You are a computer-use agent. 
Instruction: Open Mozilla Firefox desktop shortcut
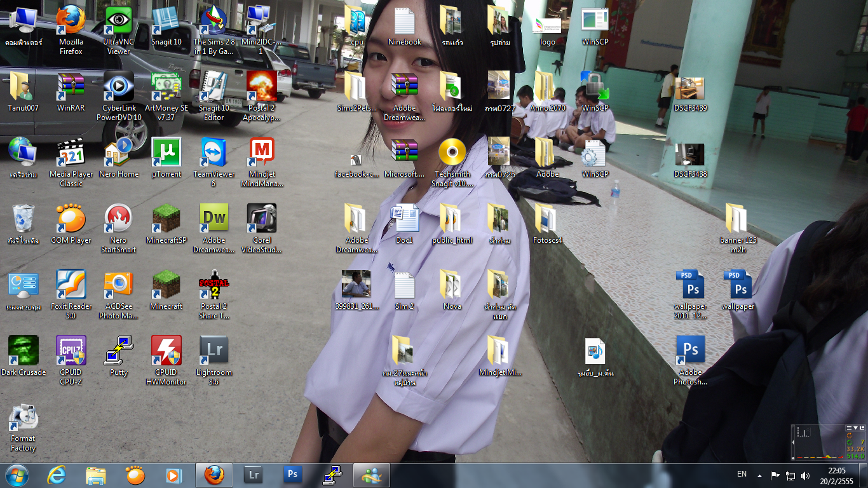point(71,21)
